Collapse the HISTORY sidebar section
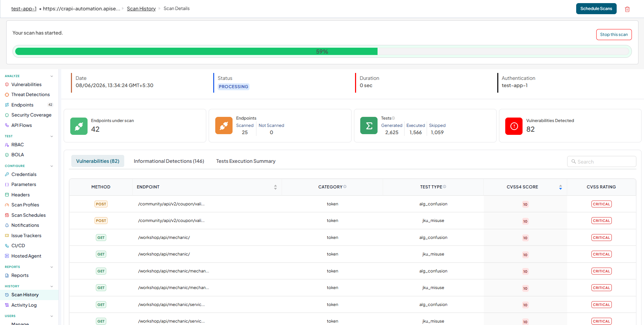 pos(52,286)
